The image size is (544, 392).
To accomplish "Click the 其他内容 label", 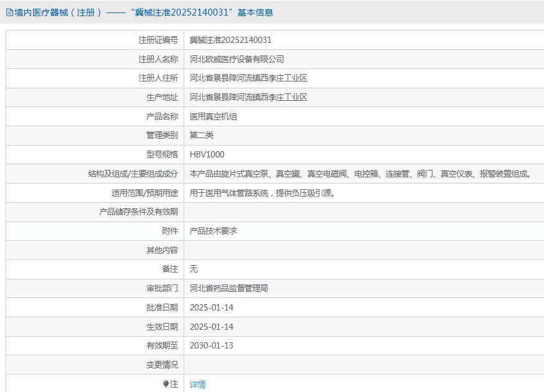I will click(x=162, y=250).
